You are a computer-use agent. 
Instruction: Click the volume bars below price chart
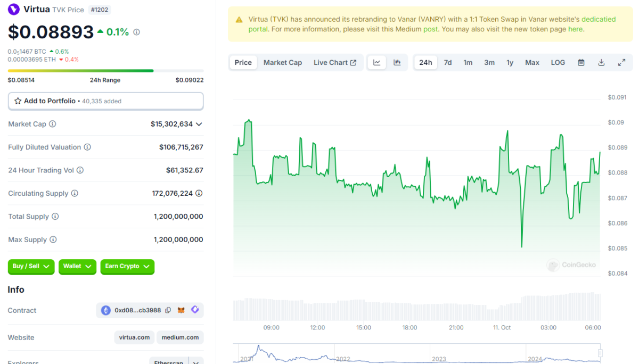[x=417, y=307]
